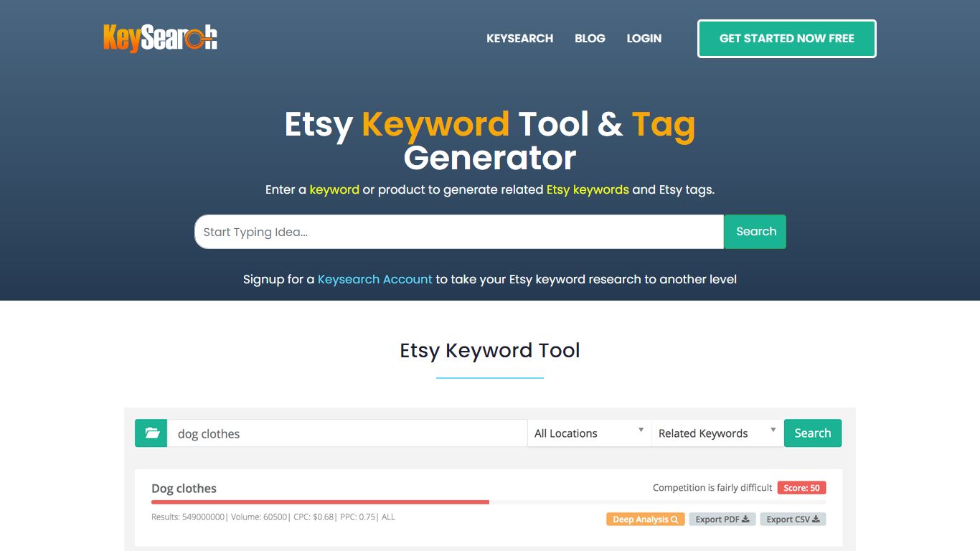Click the KeySearch logo
This screenshot has height=551, width=980.
point(160,38)
